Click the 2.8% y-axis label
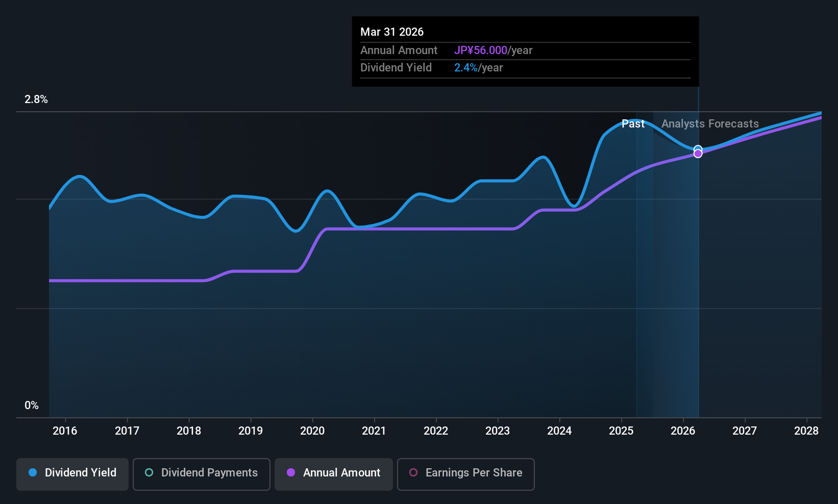Viewport: 838px width, 504px height. [36, 99]
